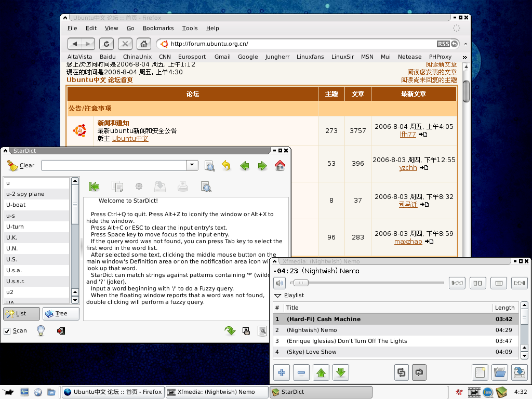This screenshot has height=399, width=532.
Task: Click the Firefox forward arrow button
Action: [88, 44]
